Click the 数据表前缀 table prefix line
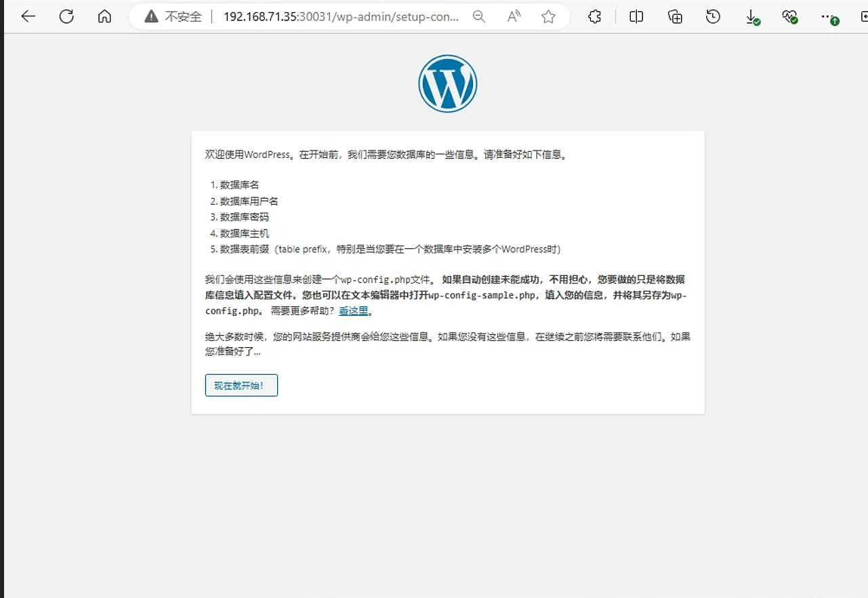Image resolution: width=868 pixels, height=598 pixels. (x=390, y=249)
